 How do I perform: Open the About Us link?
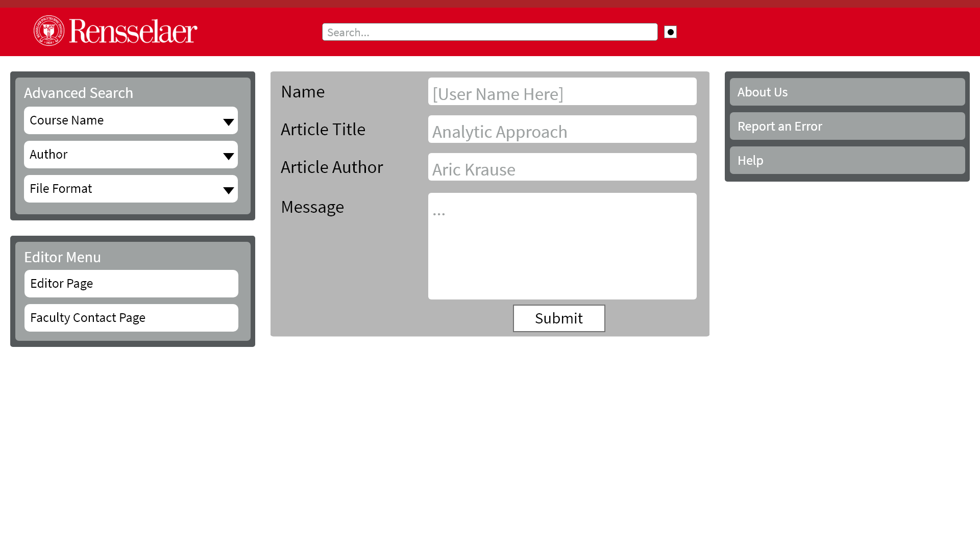[847, 92]
